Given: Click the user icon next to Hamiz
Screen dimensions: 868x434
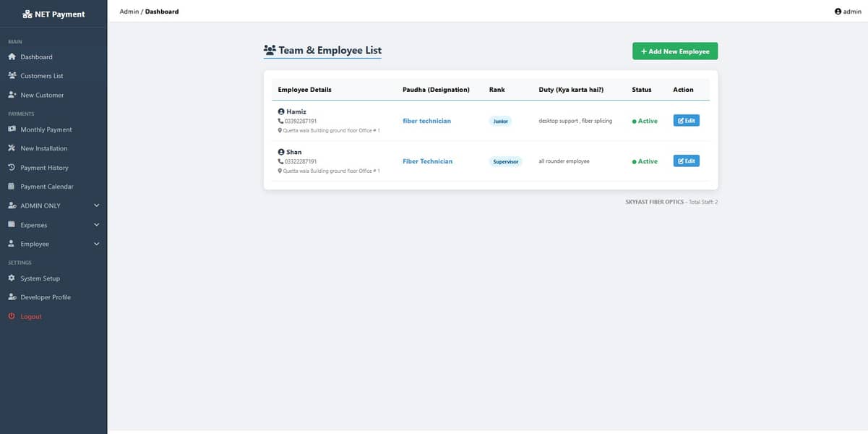Looking at the screenshot, I should point(281,111).
